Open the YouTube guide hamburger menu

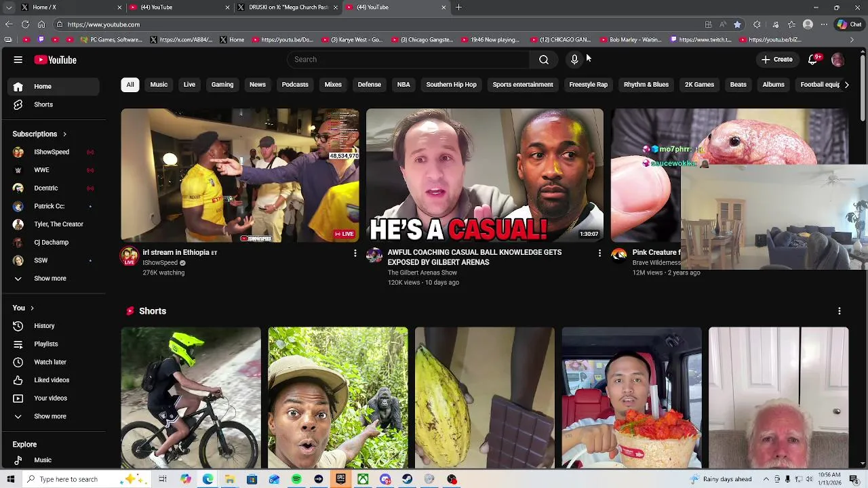coord(18,60)
